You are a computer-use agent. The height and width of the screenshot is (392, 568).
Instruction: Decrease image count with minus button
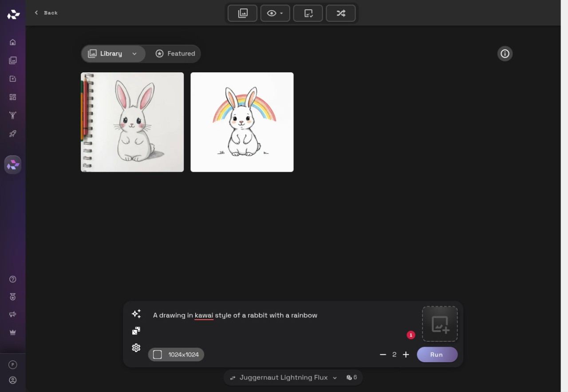coord(383,354)
